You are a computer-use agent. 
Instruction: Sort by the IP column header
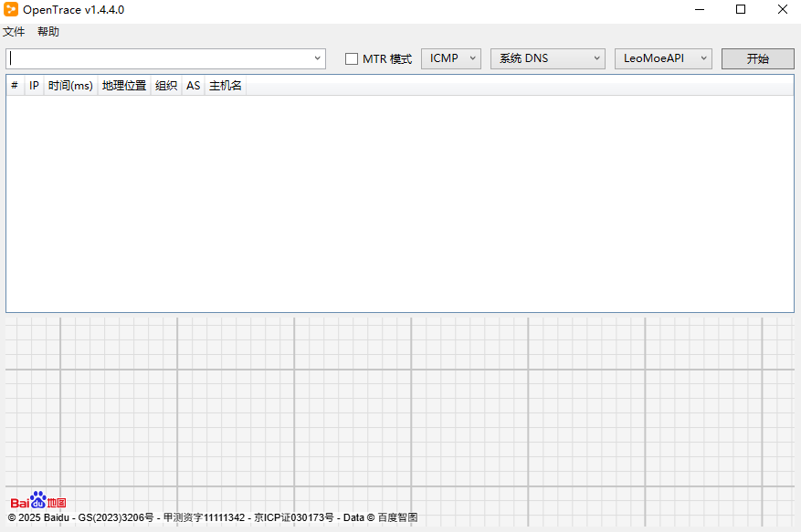34,86
